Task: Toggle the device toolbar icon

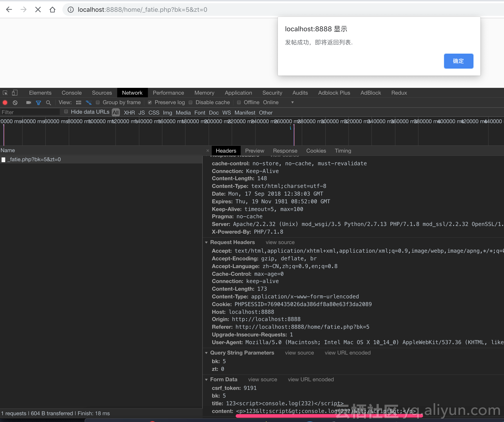Action: point(15,93)
